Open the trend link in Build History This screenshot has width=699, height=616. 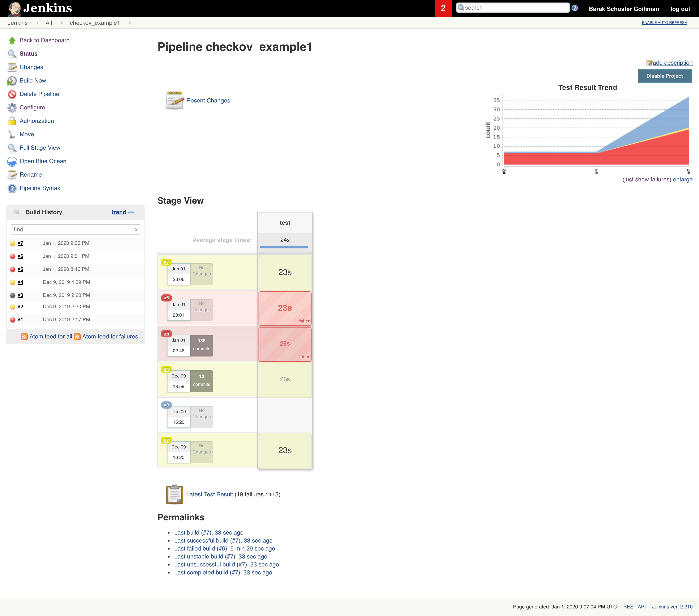119,212
